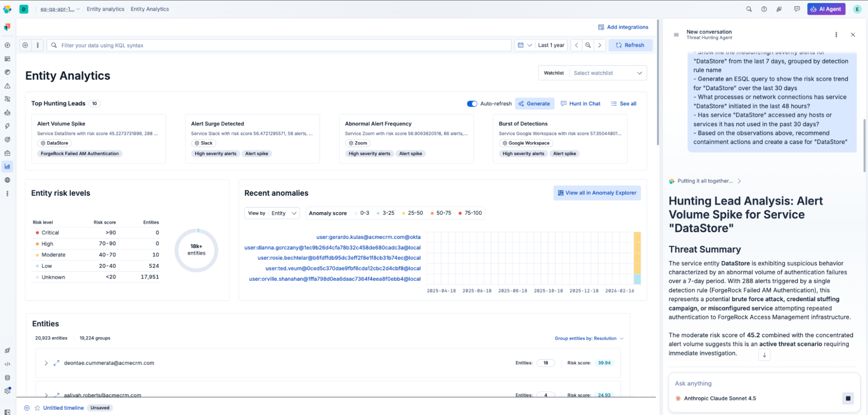Open the View by Entity dropdown
868x415 pixels.
click(272, 213)
